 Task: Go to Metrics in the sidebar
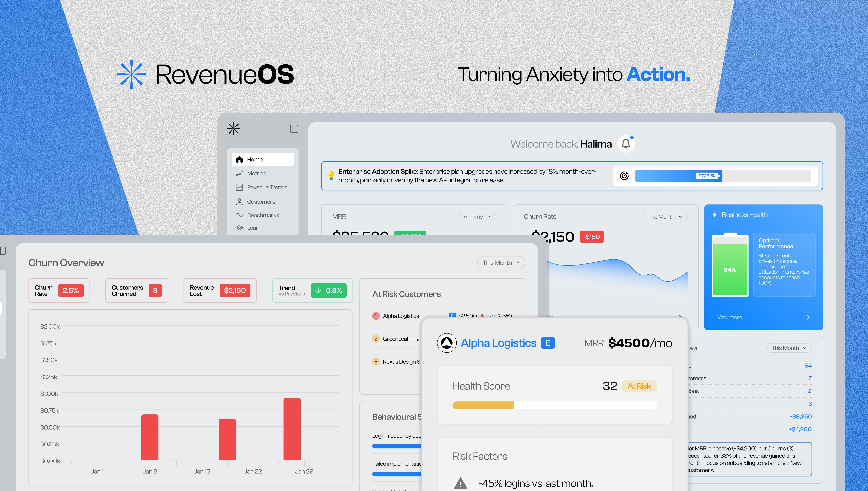[256, 173]
